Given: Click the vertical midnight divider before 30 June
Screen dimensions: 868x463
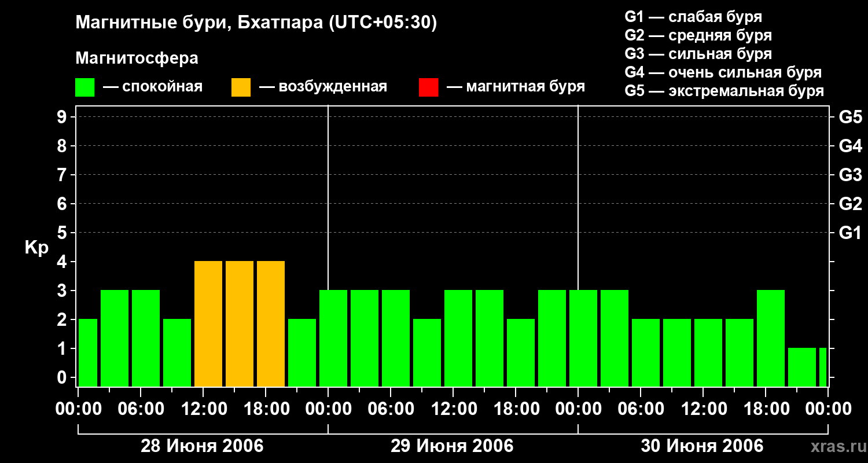Looking at the screenshot, I should click(578, 246).
